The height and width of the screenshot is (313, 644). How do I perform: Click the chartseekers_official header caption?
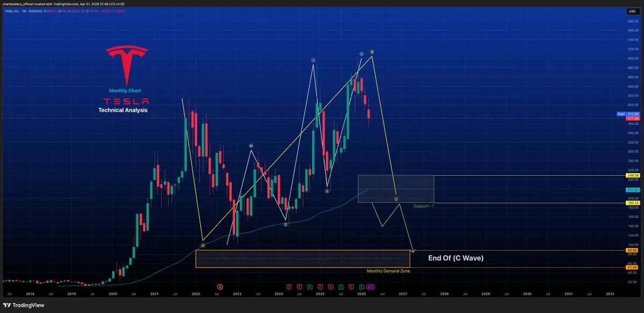click(x=62, y=4)
